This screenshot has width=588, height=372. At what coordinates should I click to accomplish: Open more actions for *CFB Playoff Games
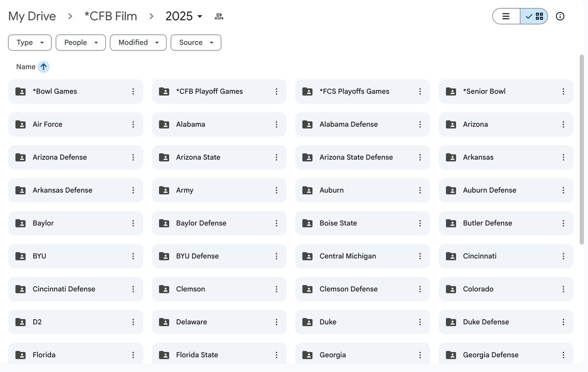[x=276, y=92]
